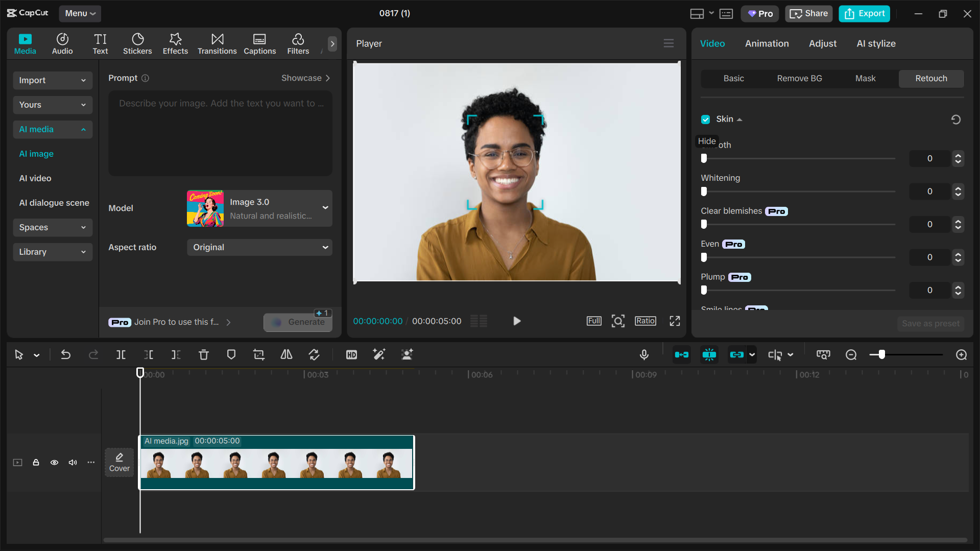
Task: Open the Model Image 3.0 dropdown
Action: tap(259, 208)
